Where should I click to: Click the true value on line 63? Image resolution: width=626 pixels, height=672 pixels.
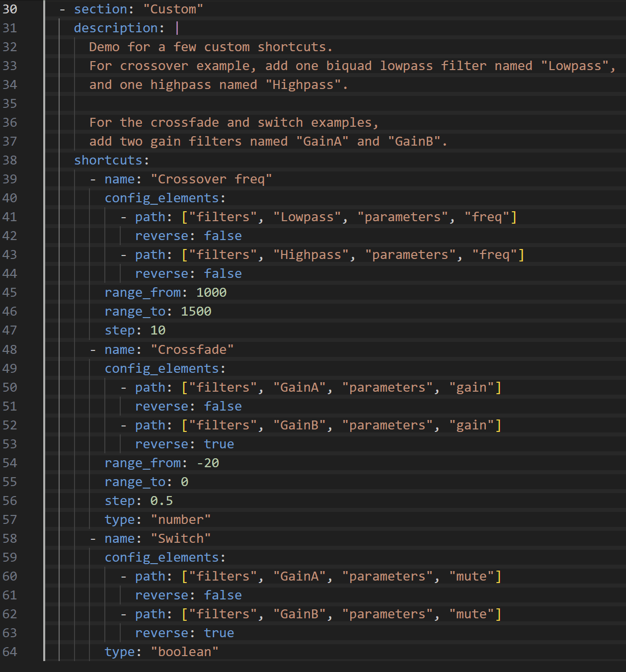pyautogui.click(x=219, y=633)
